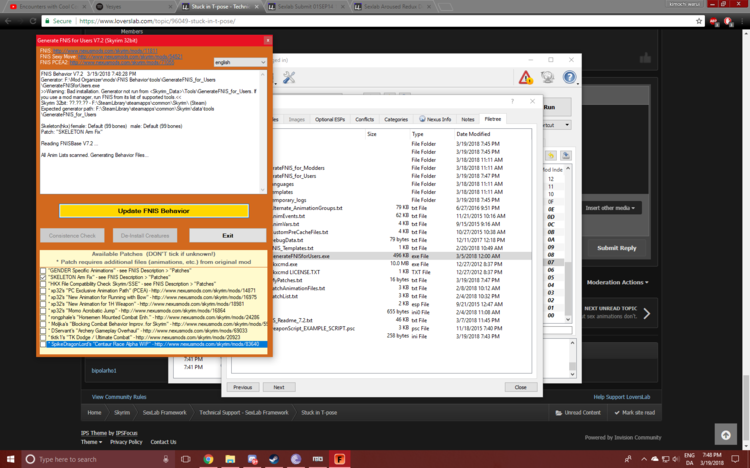The height and width of the screenshot is (468, 750).
Task: Open File Explorer from the taskbar
Action: pos(230,459)
